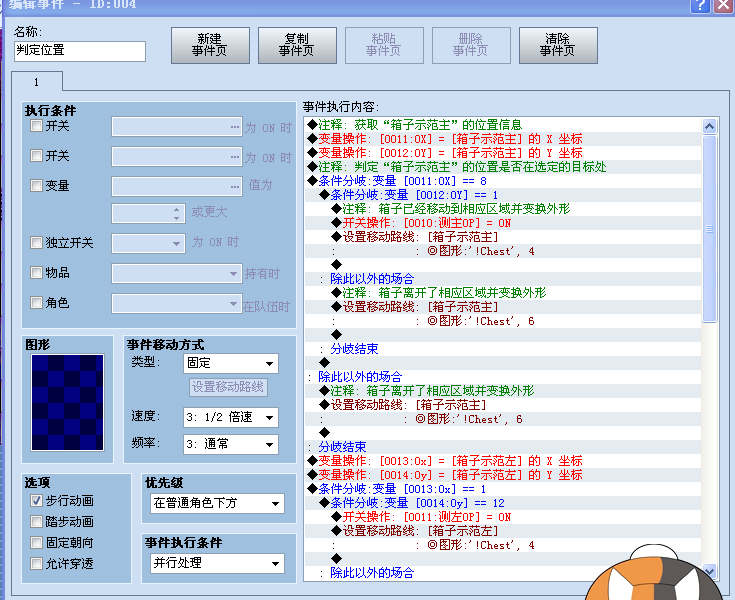
Task: Select event page tab 1
Action: pyautogui.click(x=37, y=82)
